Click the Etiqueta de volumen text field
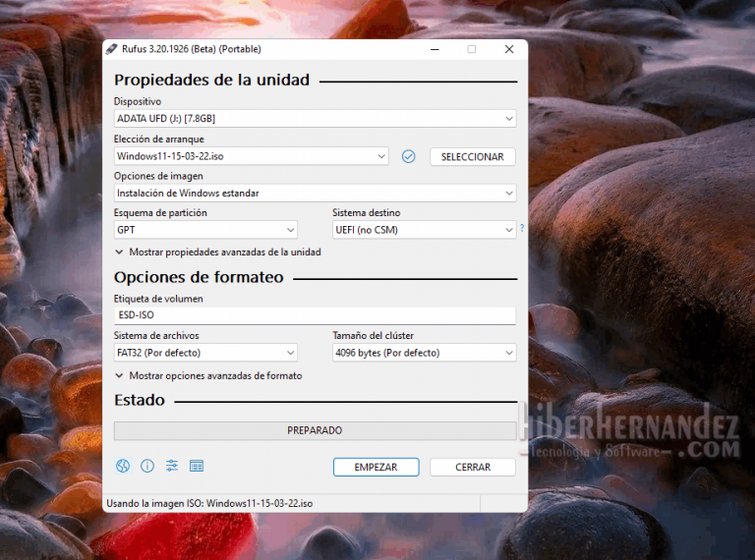The height and width of the screenshot is (560, 755). point(315,316)
